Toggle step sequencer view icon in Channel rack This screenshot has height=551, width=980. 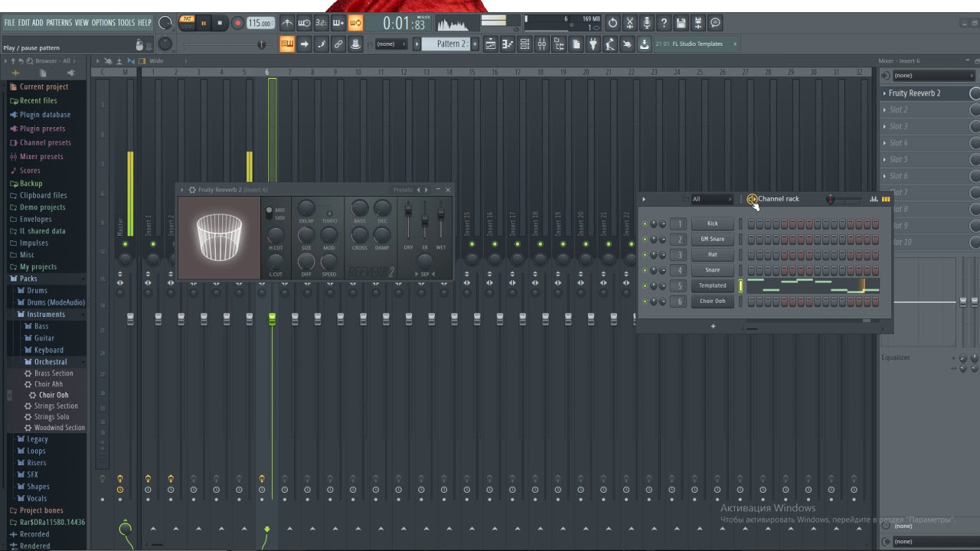pyautogui.click(x=886, y=199)
